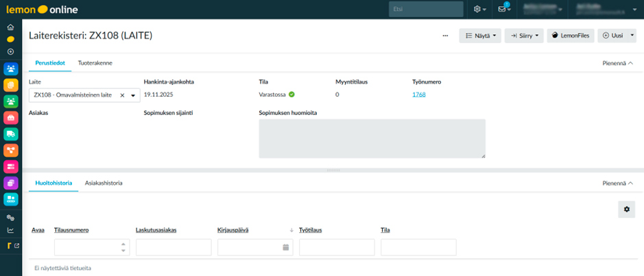Clear the Laite selection with X
Viewport: 644px width, 276px height.
click(122, 95)
